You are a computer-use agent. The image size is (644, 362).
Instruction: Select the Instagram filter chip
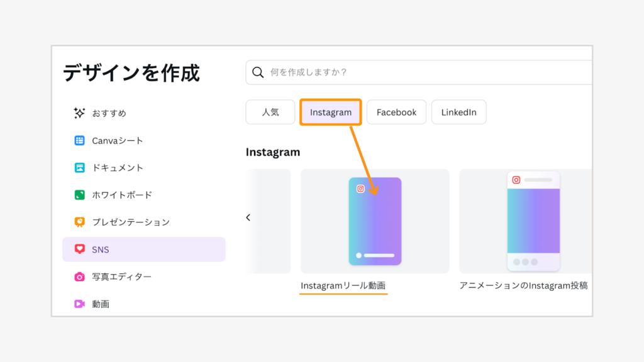point(330,112)
